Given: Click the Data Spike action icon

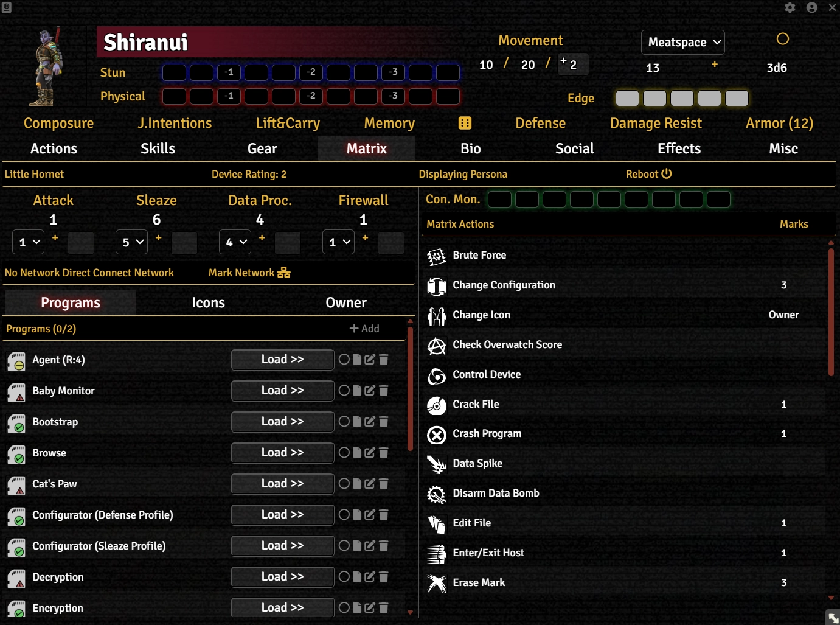Looking at the screenshot, I should click(x=436, y=464).
